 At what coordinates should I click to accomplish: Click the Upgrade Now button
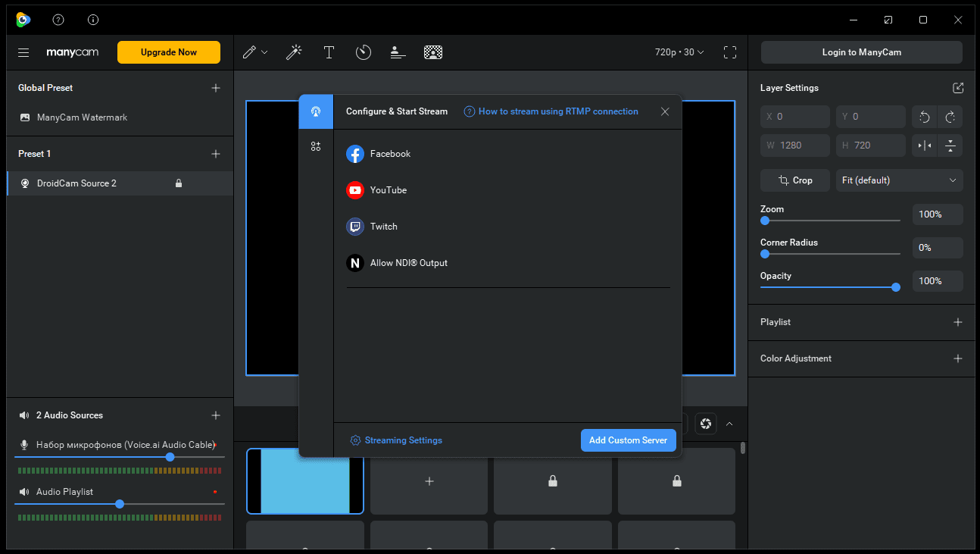[169, 52]
